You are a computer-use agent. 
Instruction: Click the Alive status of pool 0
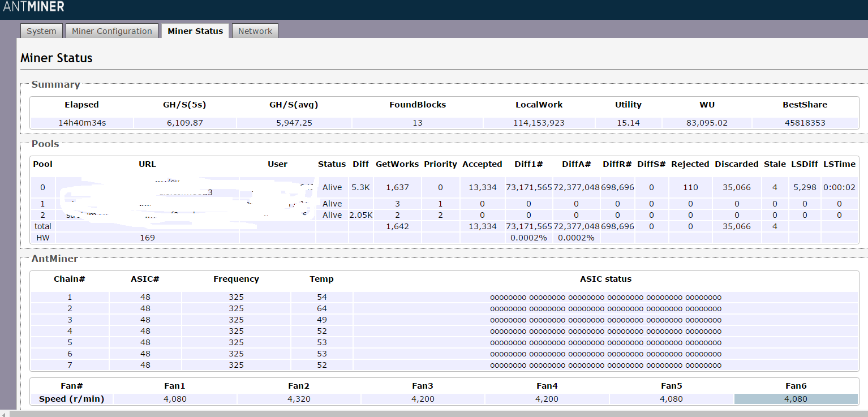[x=332, y=187]
